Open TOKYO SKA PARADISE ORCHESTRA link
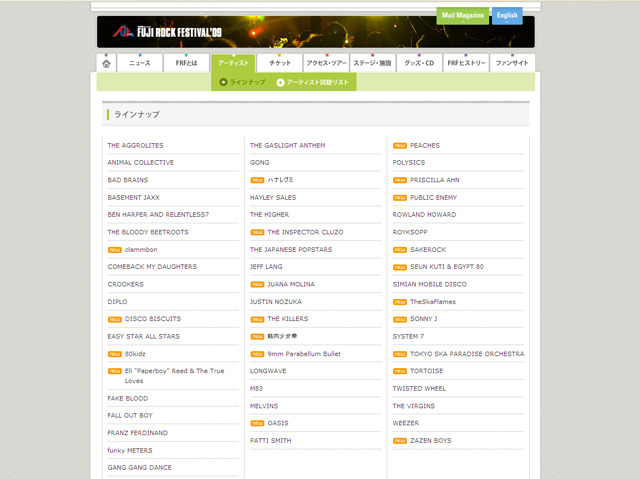The width and height of the screenshot is (640, 479). [x=467, y=354]
